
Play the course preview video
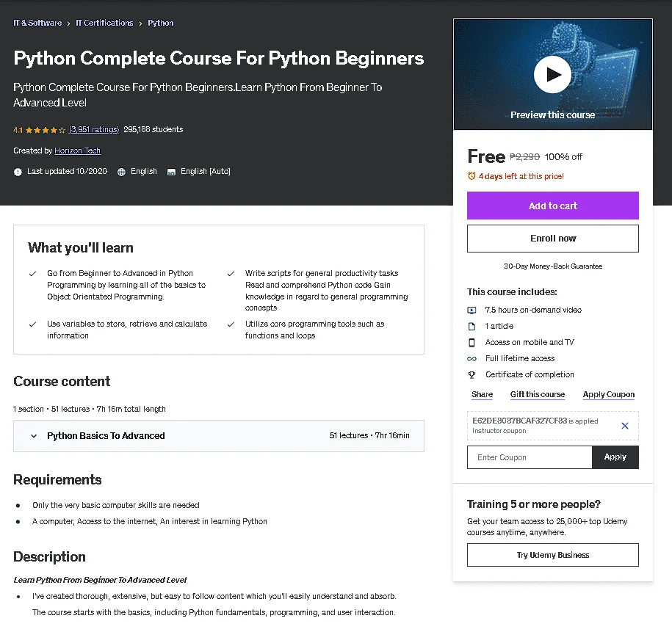tap(552, 75)
